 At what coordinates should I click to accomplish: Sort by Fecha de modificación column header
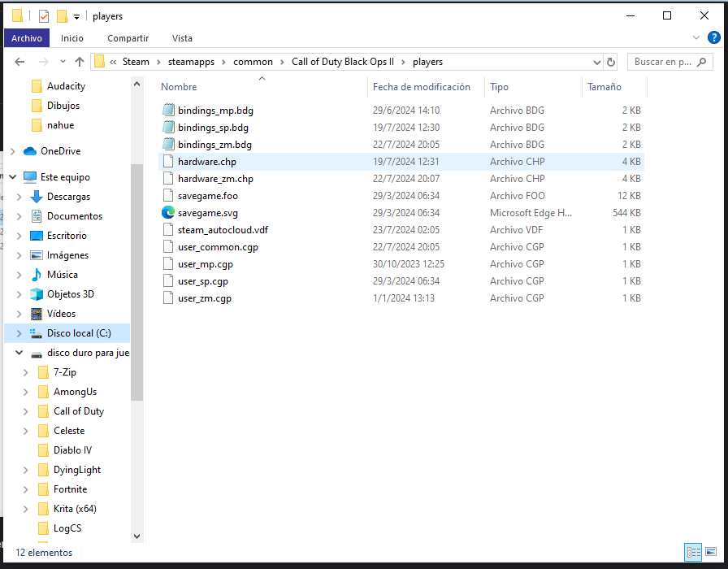(422, 87)
